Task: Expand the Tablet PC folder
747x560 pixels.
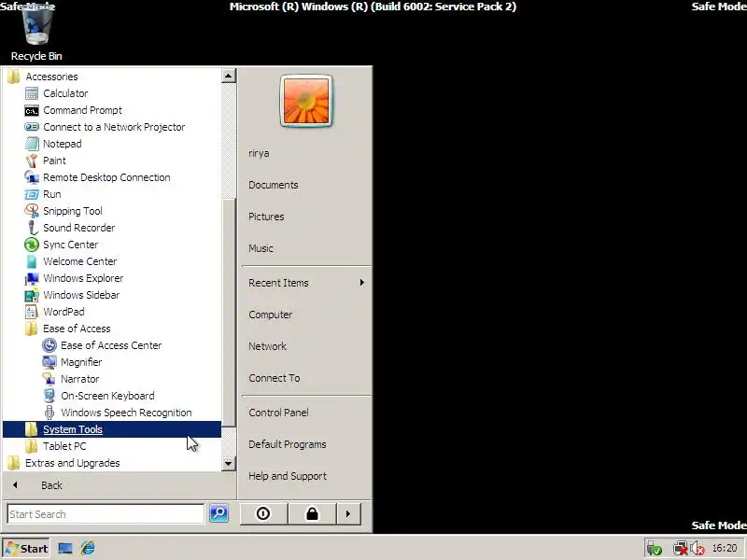Action: [112, 446]
